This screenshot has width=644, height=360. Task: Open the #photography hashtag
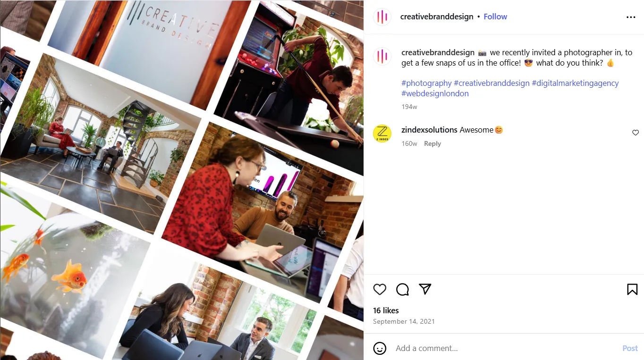click(426, 83)
